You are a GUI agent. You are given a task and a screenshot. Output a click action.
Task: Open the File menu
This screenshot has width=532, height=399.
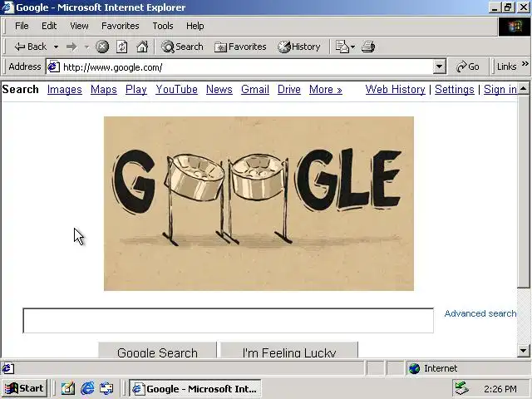[22, 26]
